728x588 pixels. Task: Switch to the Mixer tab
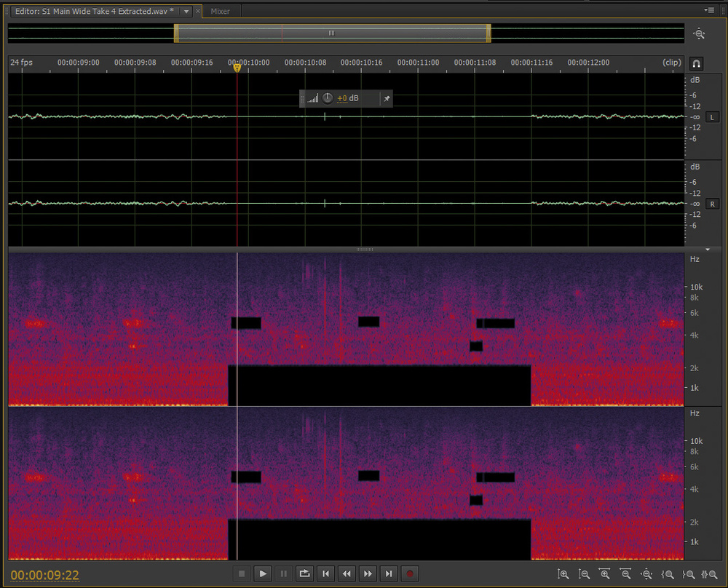click(220, 12)
